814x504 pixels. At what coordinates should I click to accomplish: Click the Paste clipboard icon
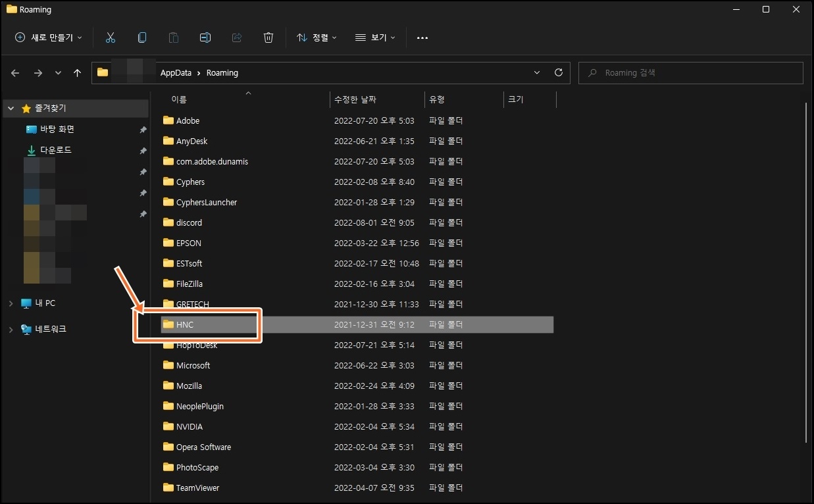point(174,38)
